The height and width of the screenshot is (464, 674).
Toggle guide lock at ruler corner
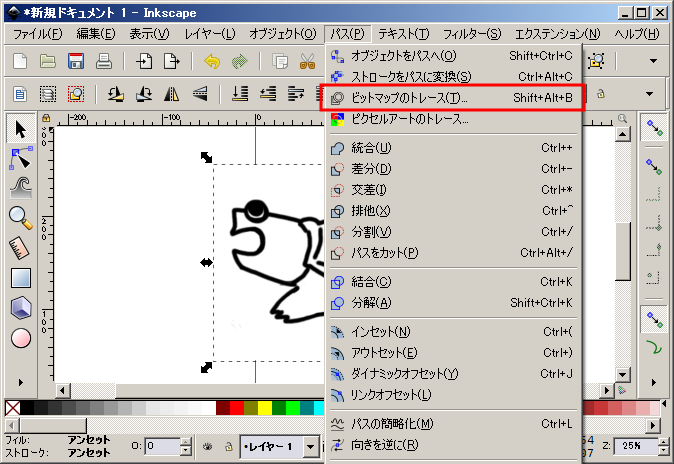pyautogui.click(x=46, y=118)
